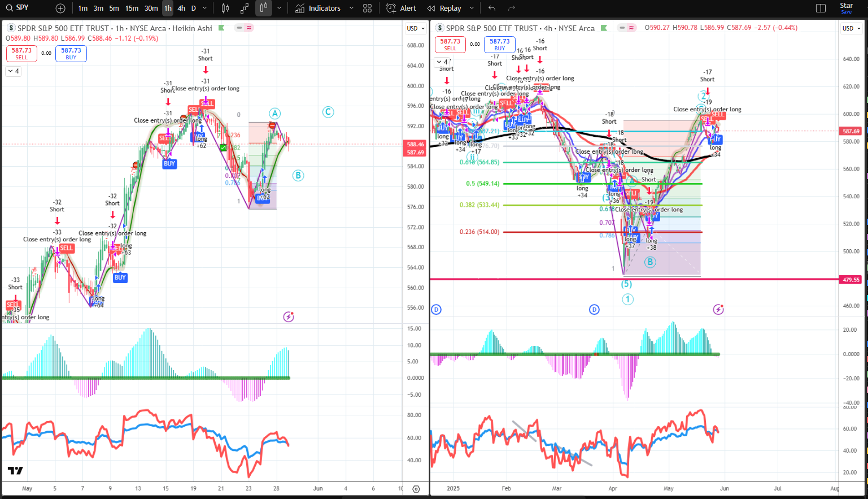Expand the chart type dropdown arrow
This screenshot has height=499, width=868.
tap(279, 8)
